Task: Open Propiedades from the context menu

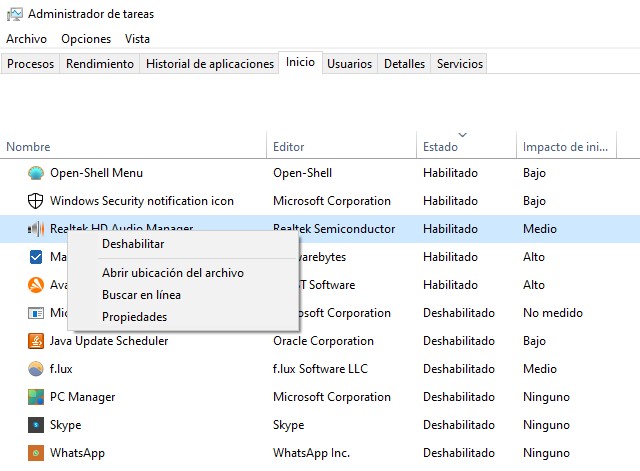Action: click(184, 317)
